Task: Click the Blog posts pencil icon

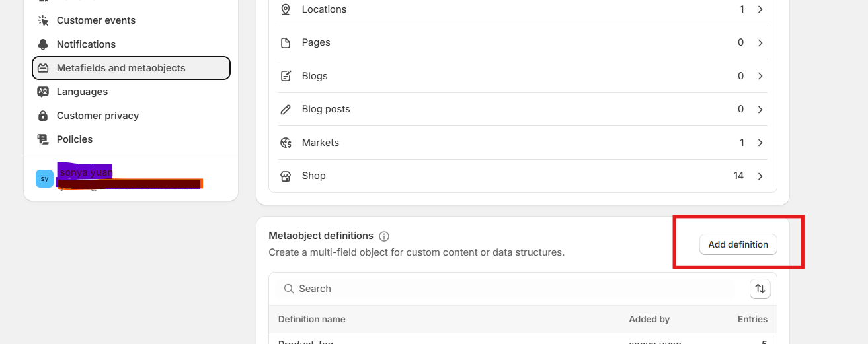Action: pyautogui.click(x=286, y=110)
